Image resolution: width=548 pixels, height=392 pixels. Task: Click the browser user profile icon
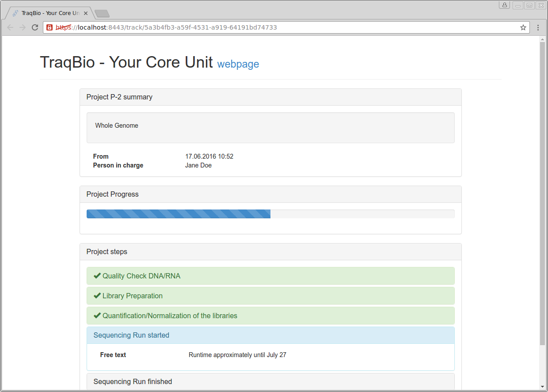(505, 5)
